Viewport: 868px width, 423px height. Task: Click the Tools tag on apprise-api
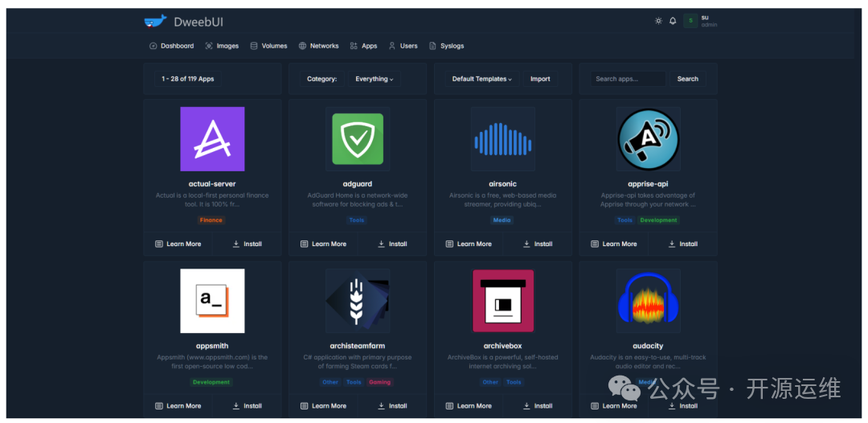625,220
